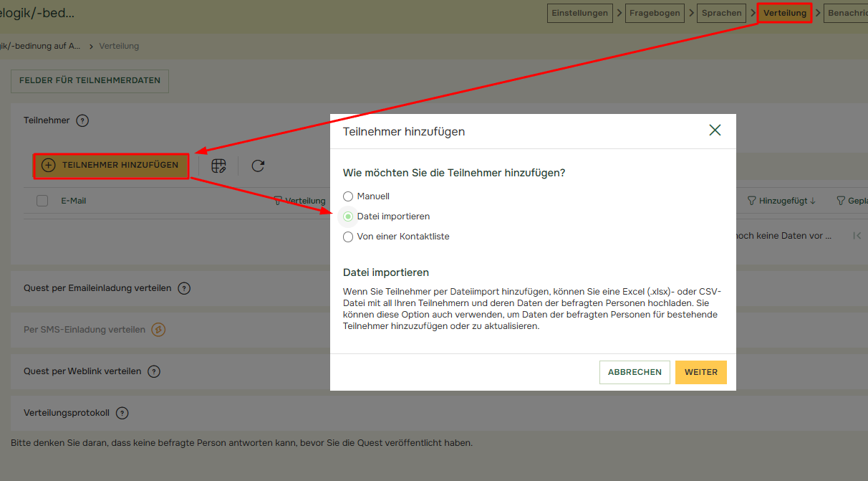This screenshot has width=868, height=481.
Task: Click the lightning icon next to Per SMS-Einladung
Action: pyautogui.click(x=159, y=330)
